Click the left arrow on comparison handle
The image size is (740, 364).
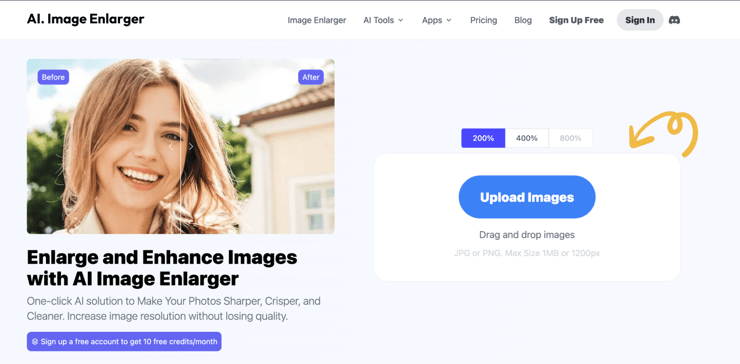pos(171,147)
